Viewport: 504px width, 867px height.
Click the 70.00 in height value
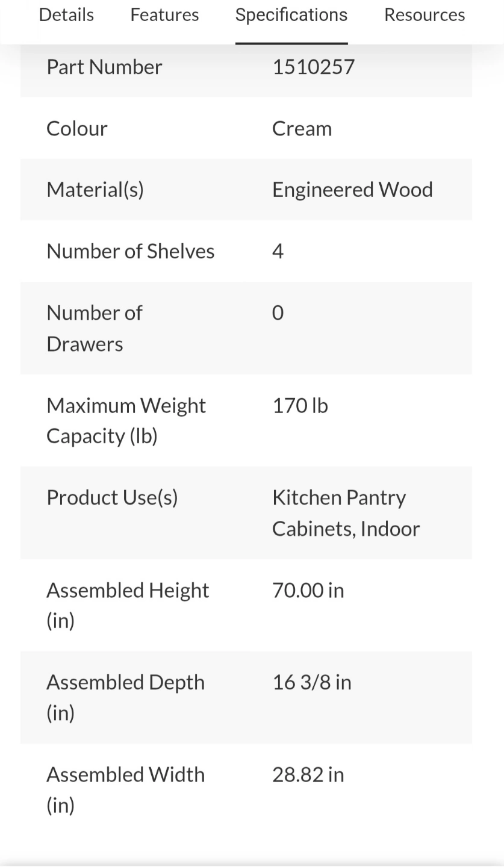point(308,590)
